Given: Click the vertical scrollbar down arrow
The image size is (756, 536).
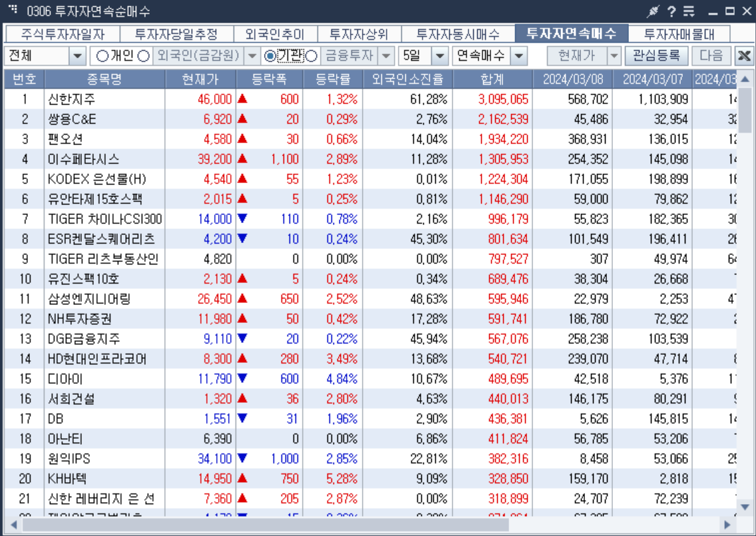Looking at the screenshot, I should pyautogui.click(x=745, y=507).
